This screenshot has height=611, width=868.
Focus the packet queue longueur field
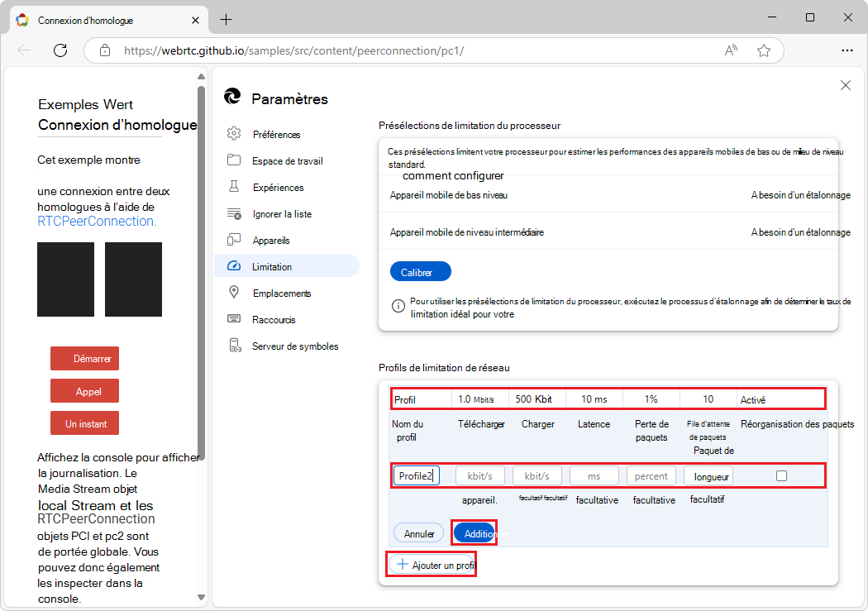coord(708,476)
